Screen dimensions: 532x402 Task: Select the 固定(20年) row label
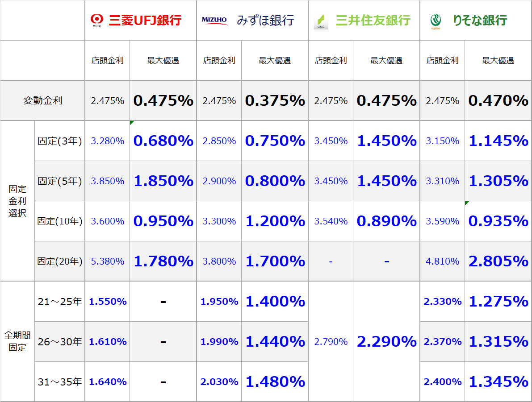pyautogui.click(x=60, y=261)
